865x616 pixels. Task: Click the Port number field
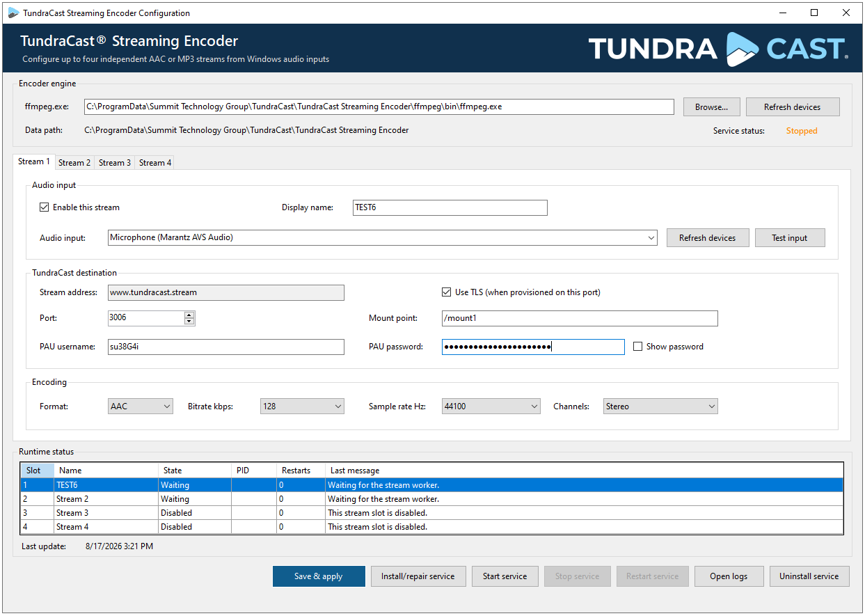pyautogui.click(x=146, y=318)
